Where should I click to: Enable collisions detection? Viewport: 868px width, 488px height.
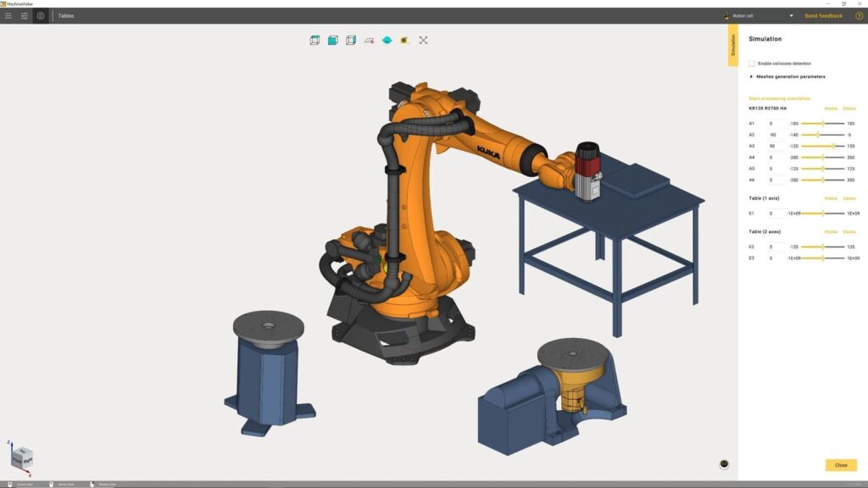pos(753,63)
